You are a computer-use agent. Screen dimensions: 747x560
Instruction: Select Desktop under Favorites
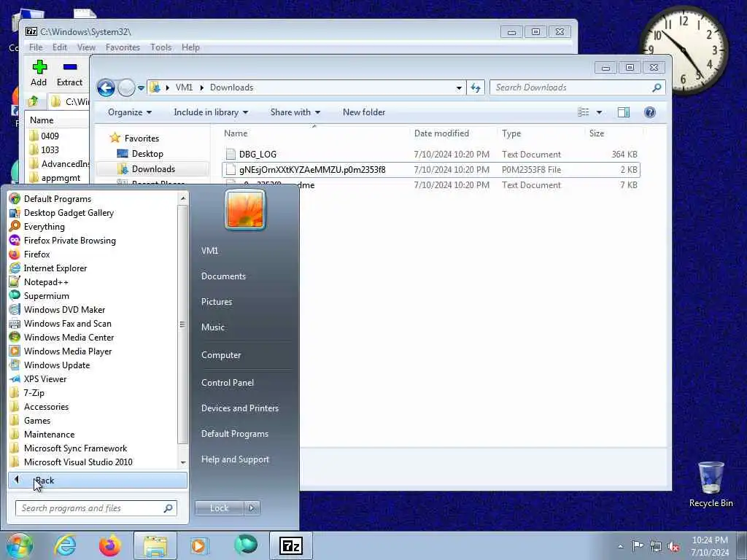[x=147, y=154]
